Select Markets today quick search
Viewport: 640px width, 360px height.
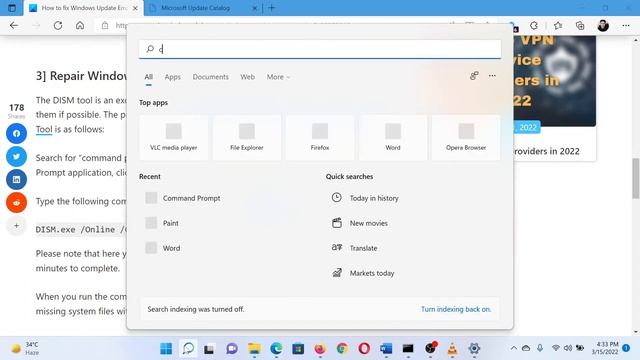[x=363, y=273]
